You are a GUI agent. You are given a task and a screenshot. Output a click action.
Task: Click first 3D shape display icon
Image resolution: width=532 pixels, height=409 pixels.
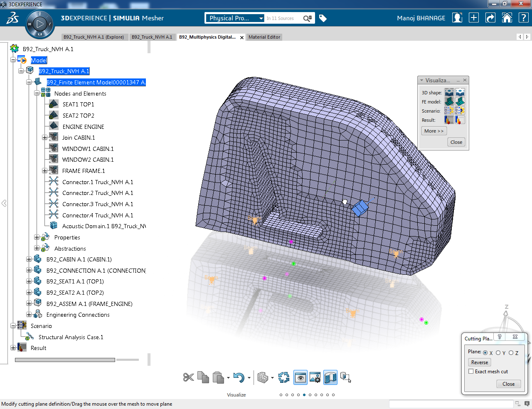click(x=449, y=92)
